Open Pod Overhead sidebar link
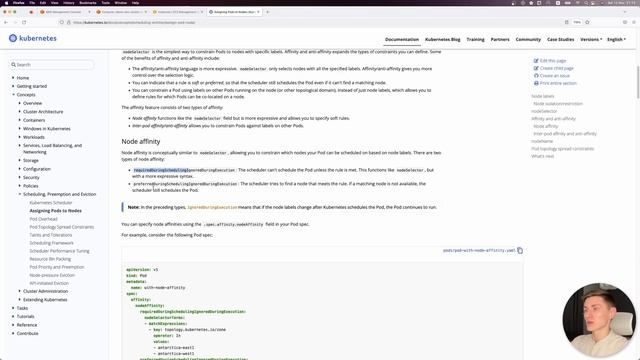640x360 pixels. point(43,219)
